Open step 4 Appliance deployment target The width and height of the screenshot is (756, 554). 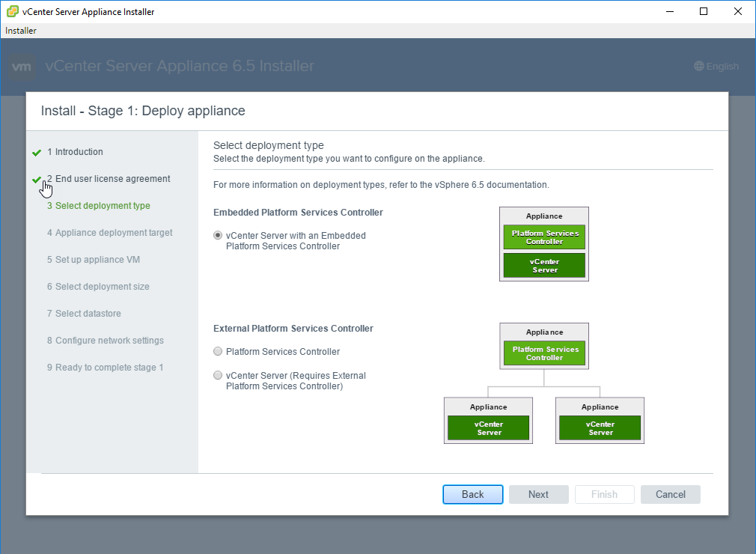(109, 233)
